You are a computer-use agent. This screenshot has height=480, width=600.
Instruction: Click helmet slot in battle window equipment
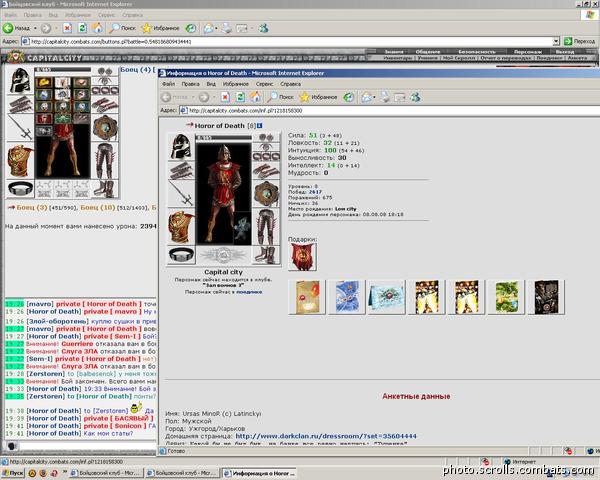(20, 80)
